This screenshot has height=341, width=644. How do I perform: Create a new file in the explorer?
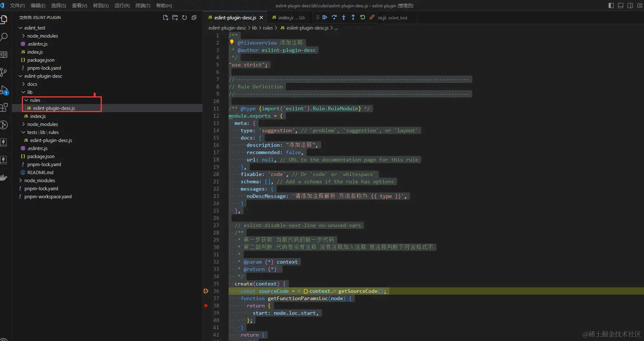tap(166, 18)
